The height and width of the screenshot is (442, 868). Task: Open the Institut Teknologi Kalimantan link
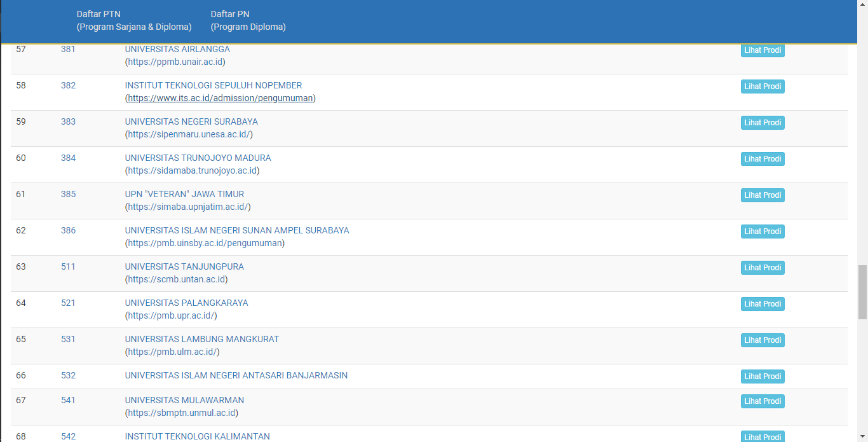click(197, 436)
